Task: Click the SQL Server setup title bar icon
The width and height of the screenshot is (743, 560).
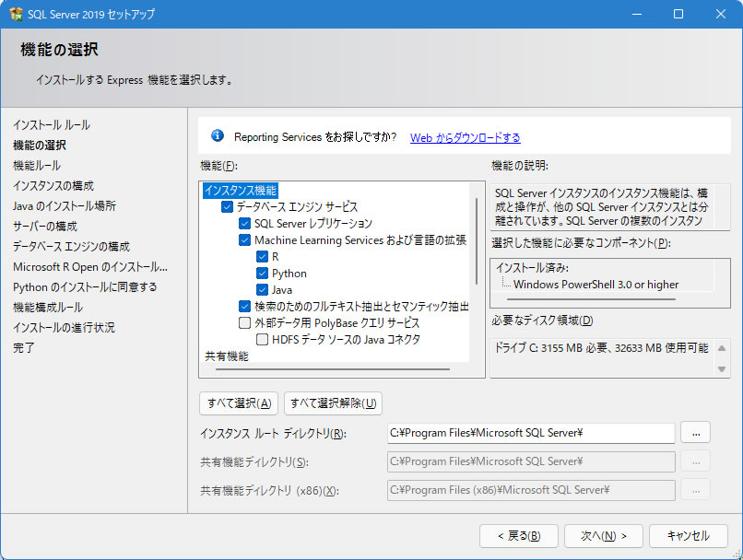Action: [16, 14]
